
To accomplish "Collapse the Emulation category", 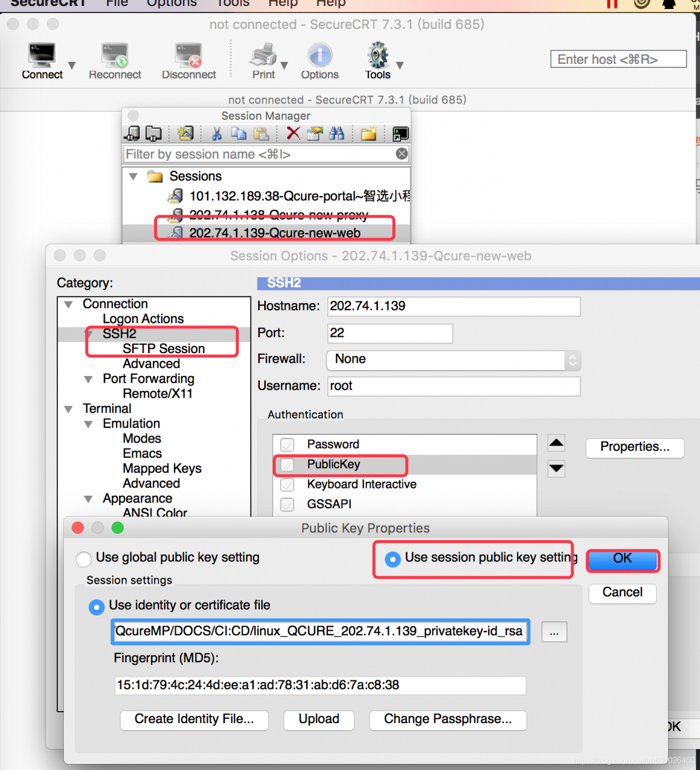I will pos(88,425).
